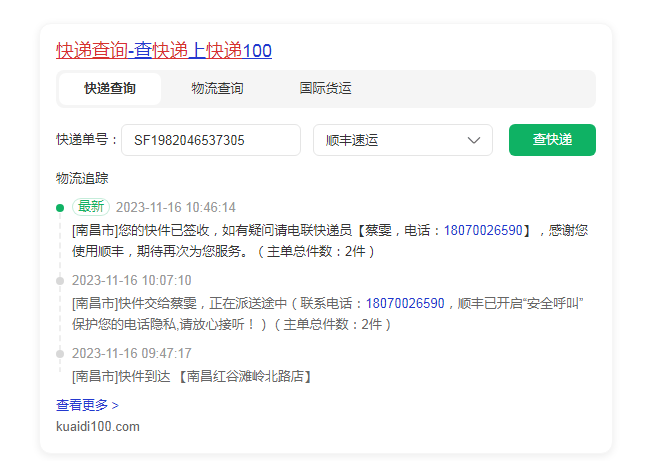Viewport: 659px width, 461px height.
Task: Open the 查看更多 link
Action: [x=87, y=405]
